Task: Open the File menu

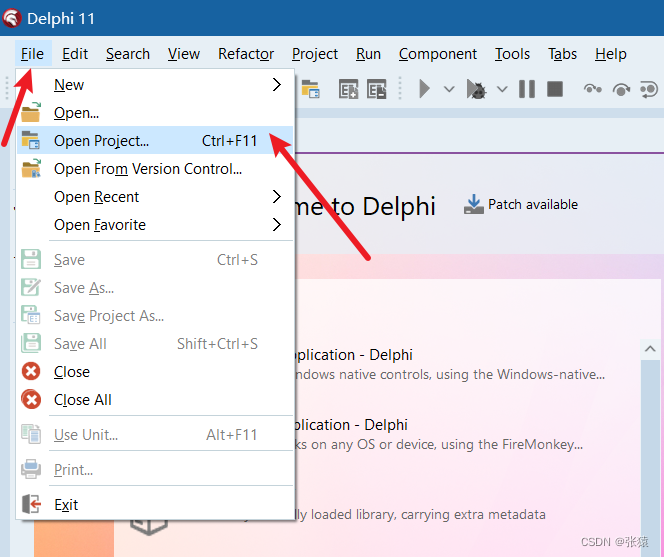Action: 33,54
